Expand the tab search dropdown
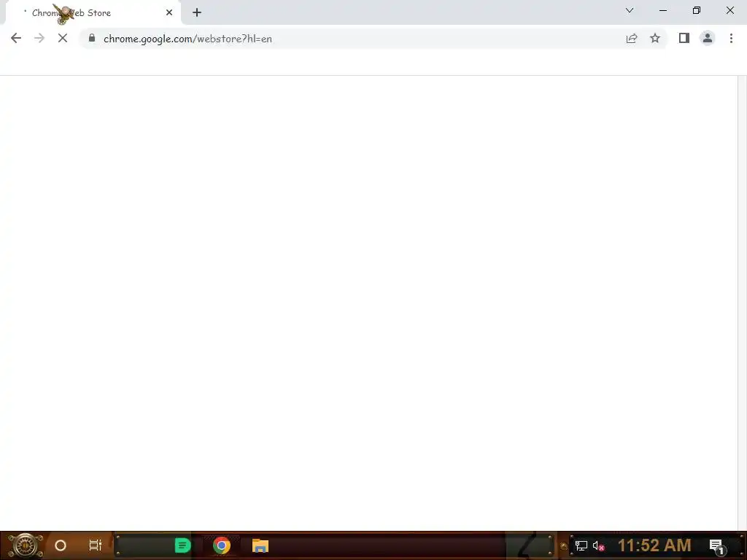This screenshot has width=747, height=560. tap(630, 10)
